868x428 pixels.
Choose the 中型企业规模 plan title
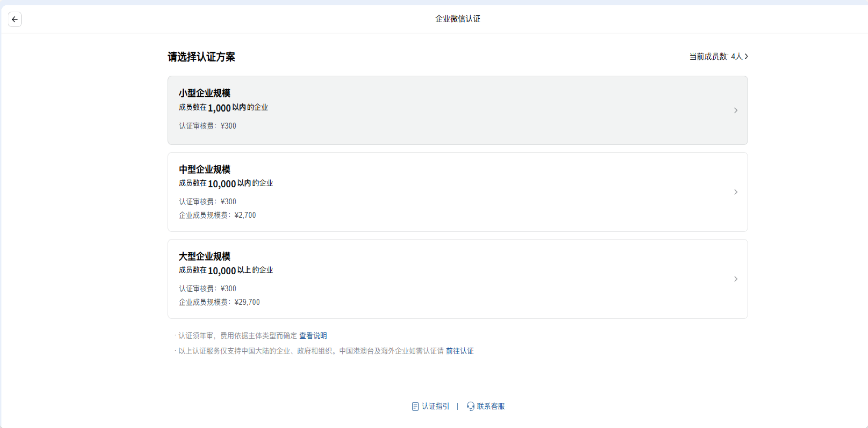(205, 170)
